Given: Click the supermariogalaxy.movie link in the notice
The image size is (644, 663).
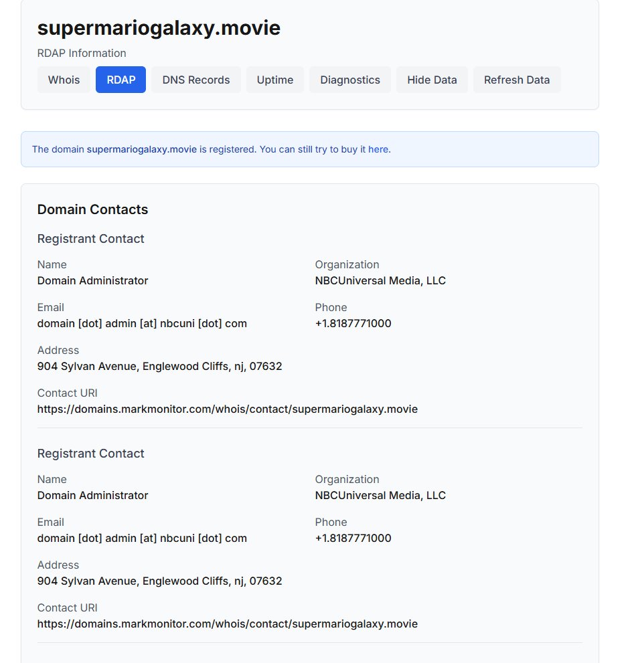Looking at the screenshot, I should [140, 149].
